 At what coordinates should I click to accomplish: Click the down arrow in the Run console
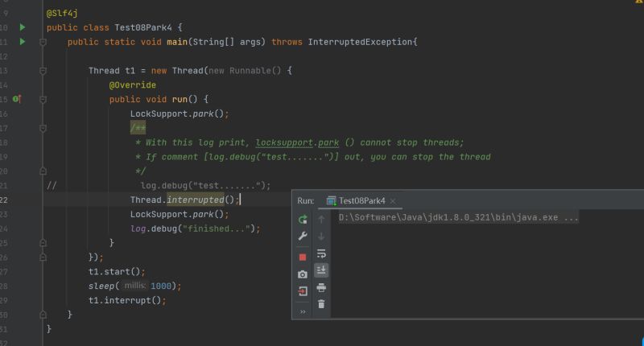[321, 237]
